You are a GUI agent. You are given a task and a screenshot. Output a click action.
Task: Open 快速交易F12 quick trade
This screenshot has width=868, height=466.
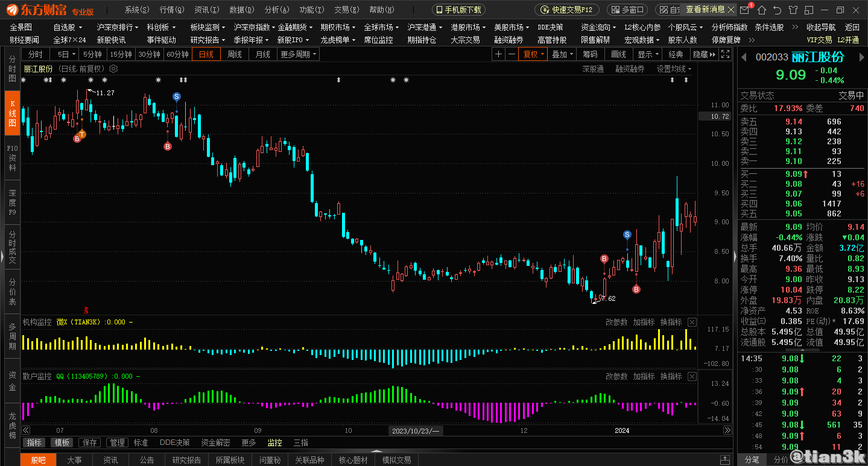click(x=567, y=10)
